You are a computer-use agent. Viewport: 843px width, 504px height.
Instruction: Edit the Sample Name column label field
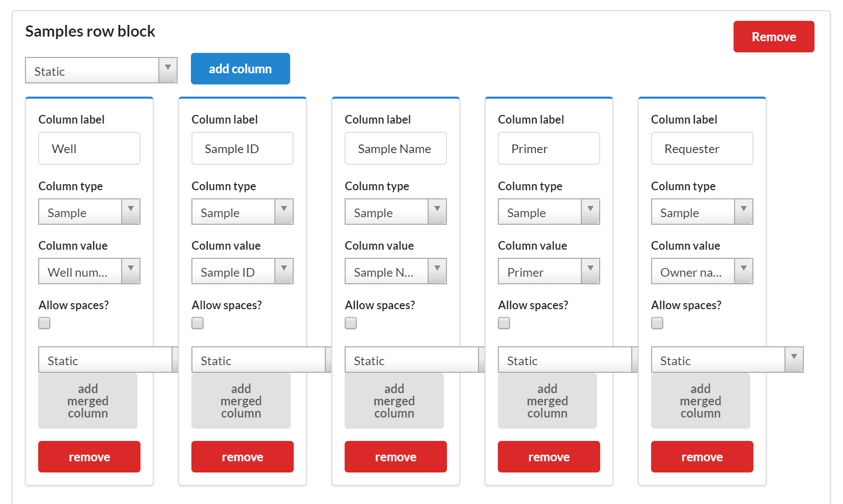pyautogui.click(x=396, y=149)
